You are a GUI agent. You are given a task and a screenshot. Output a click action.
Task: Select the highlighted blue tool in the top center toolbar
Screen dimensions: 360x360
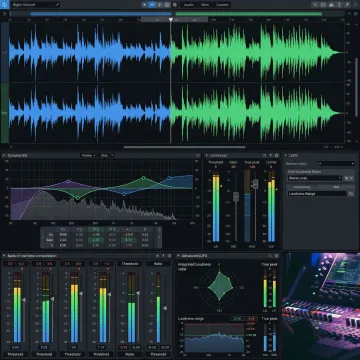152,5
